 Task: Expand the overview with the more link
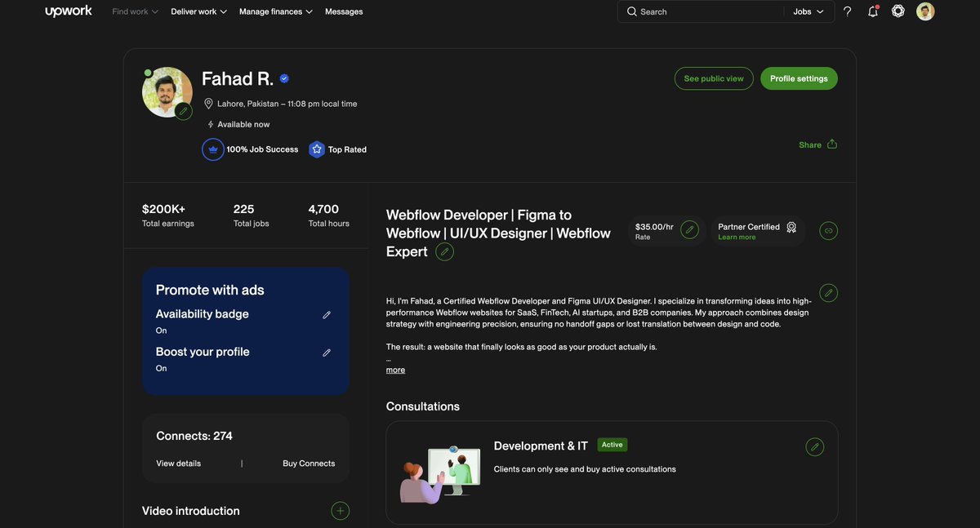click(x=395, y=370)
